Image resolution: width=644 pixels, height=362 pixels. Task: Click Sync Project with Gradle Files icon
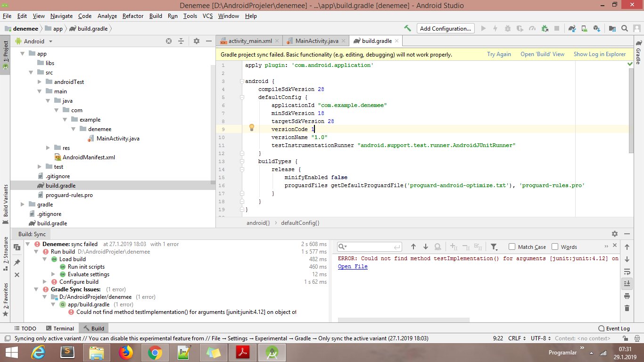(x=572, y=28)
